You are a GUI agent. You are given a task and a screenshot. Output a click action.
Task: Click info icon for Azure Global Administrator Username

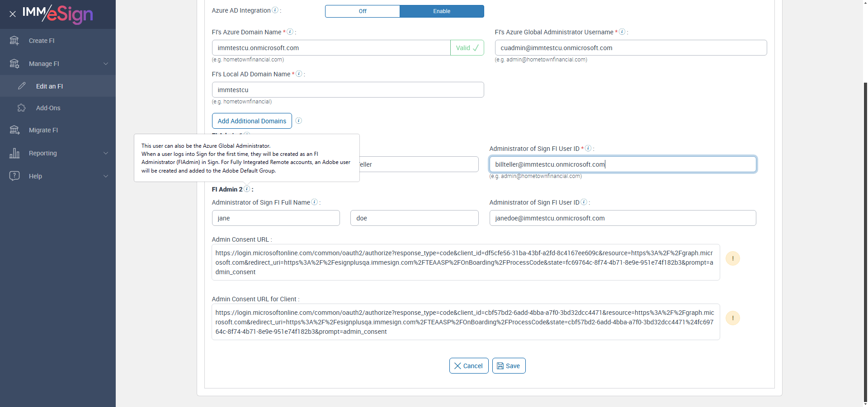(x=622, y=32)
